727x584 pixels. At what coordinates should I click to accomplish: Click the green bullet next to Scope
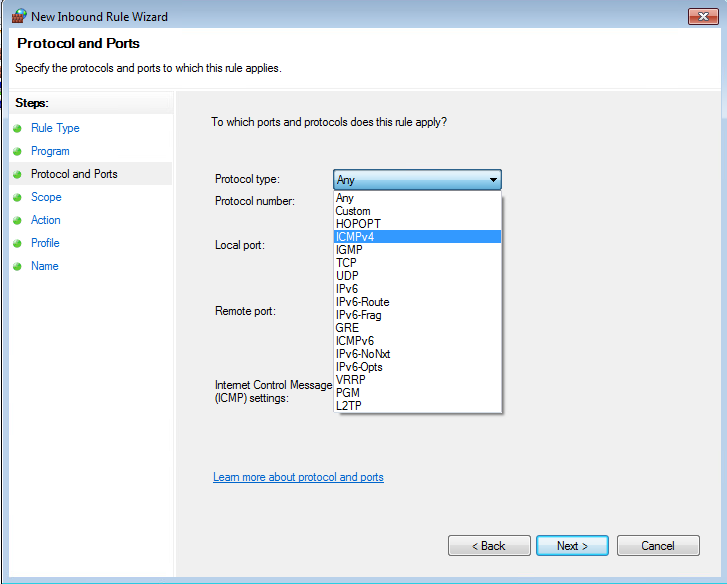[18, 197]
